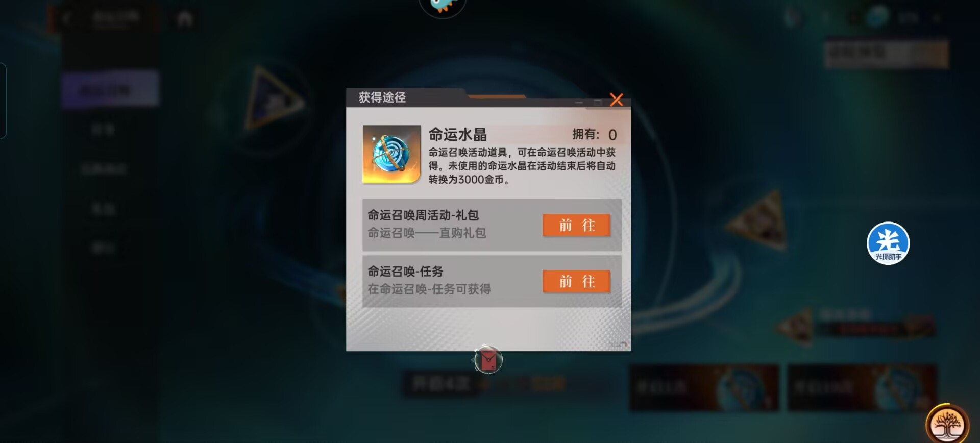The width and height of the screenshot is (980, 443).
Task: Tap the side drawer handle on the left screen edge
Action: [x=3, y=101]
